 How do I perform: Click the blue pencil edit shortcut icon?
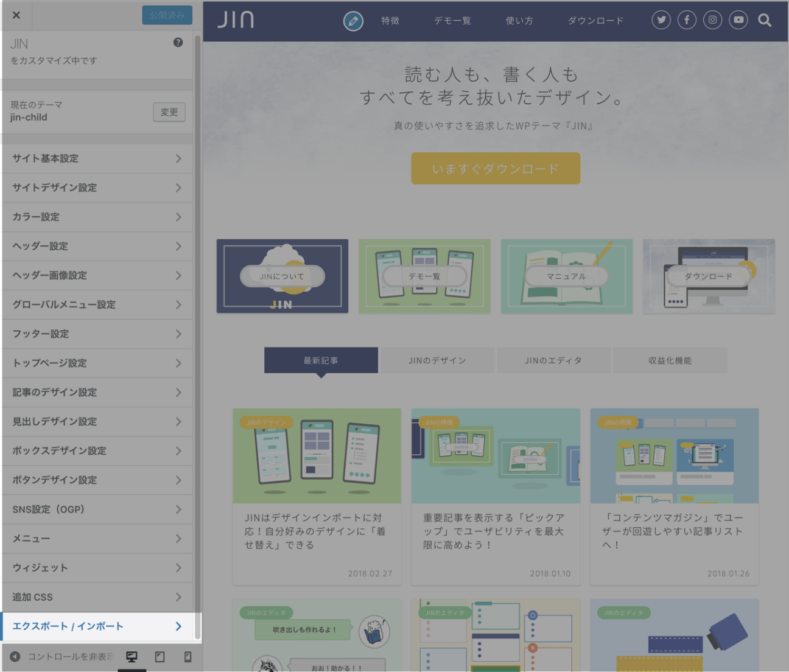tap(353, 21)
